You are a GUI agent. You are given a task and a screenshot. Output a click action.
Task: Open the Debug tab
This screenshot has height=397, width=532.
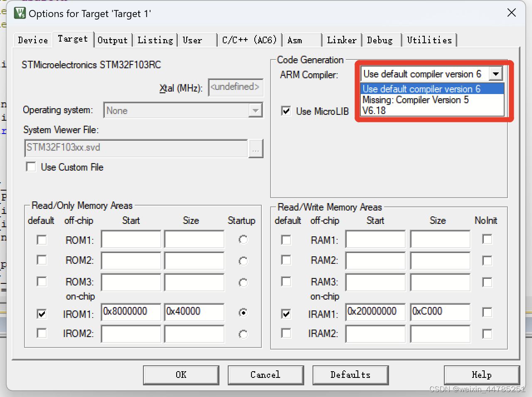[380, 40]
